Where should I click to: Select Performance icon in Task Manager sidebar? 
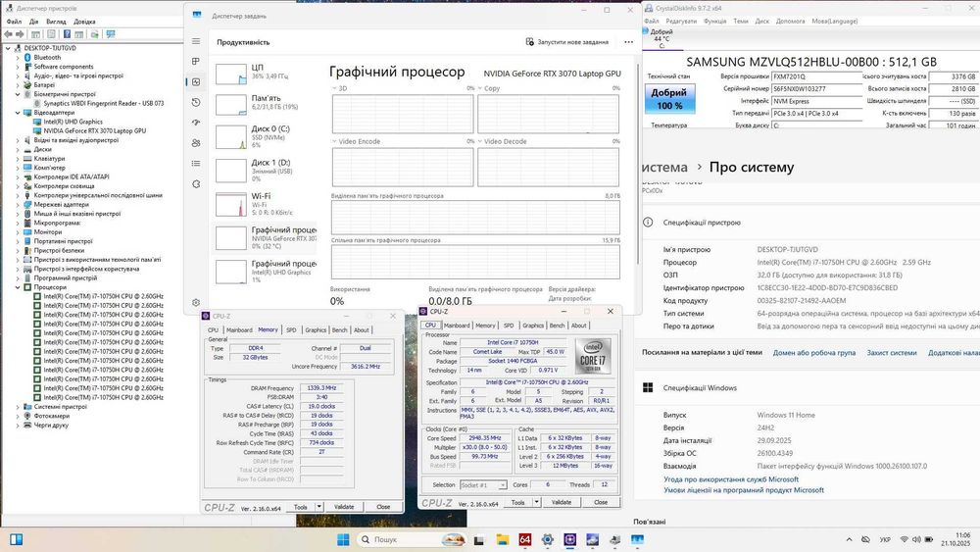pos(196,82)
